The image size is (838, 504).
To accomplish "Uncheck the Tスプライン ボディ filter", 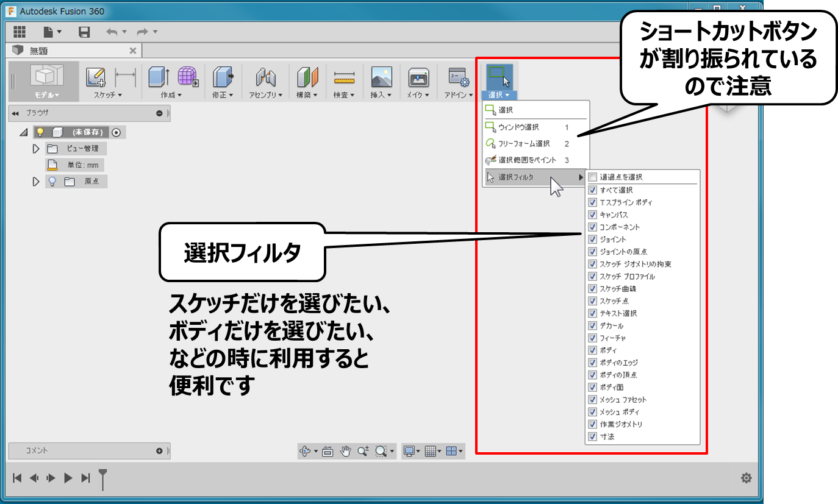I will [x=592, y=202].
